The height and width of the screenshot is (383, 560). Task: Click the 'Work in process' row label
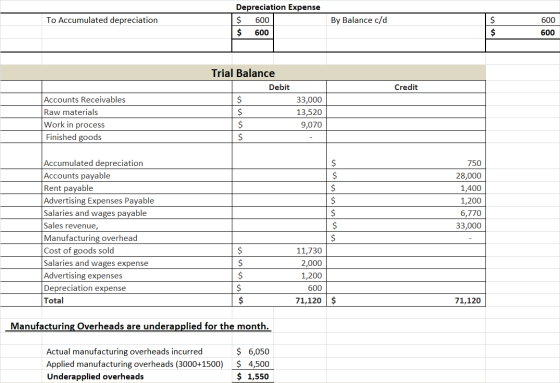click(74, 125)
